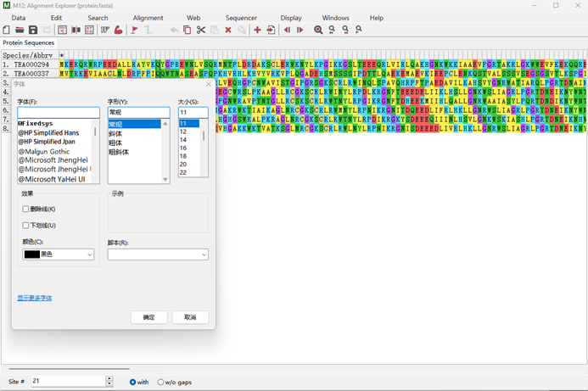Open the Edit menu
This screenshot has height=391, width=588.
(x=56, y=18)
